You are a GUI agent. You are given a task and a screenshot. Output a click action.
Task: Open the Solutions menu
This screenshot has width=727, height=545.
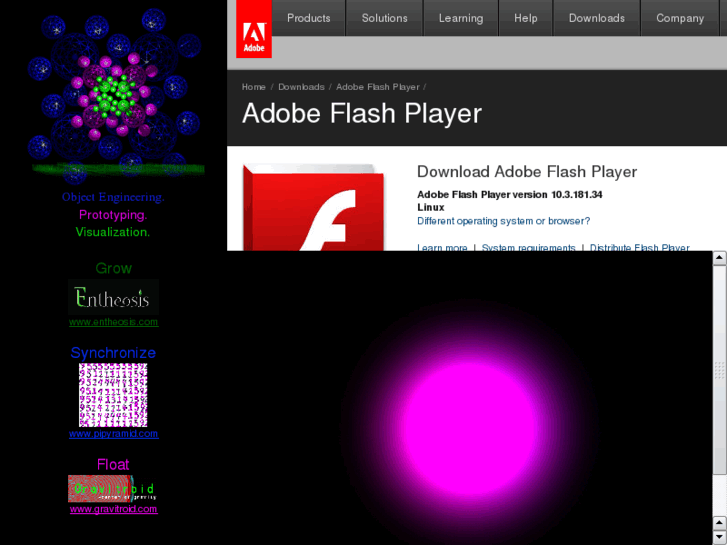point(384,18)
